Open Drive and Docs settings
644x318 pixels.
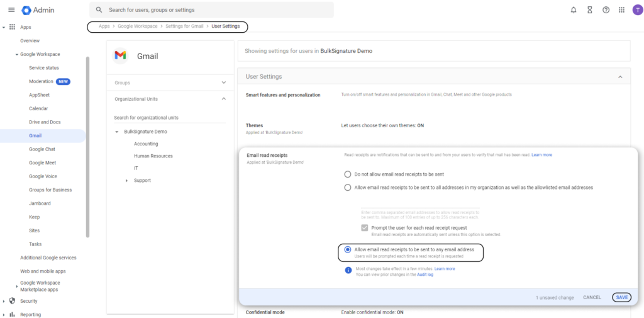[45, 122]
